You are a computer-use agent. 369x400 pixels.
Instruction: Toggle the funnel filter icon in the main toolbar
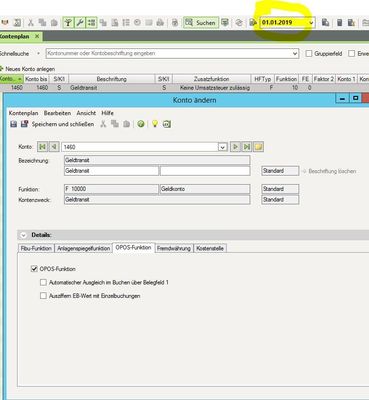(68, 22)
